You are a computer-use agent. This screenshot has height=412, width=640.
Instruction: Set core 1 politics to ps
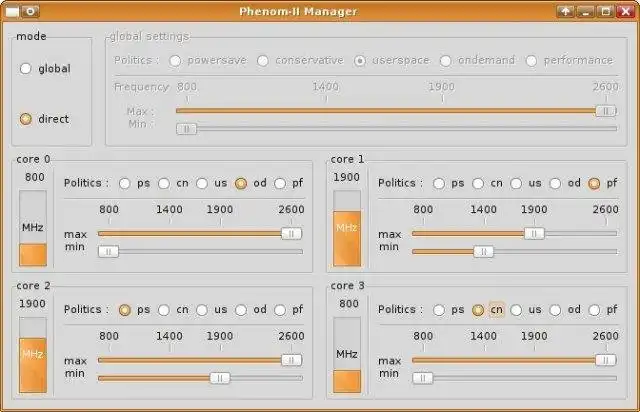[x=439, y=184]
